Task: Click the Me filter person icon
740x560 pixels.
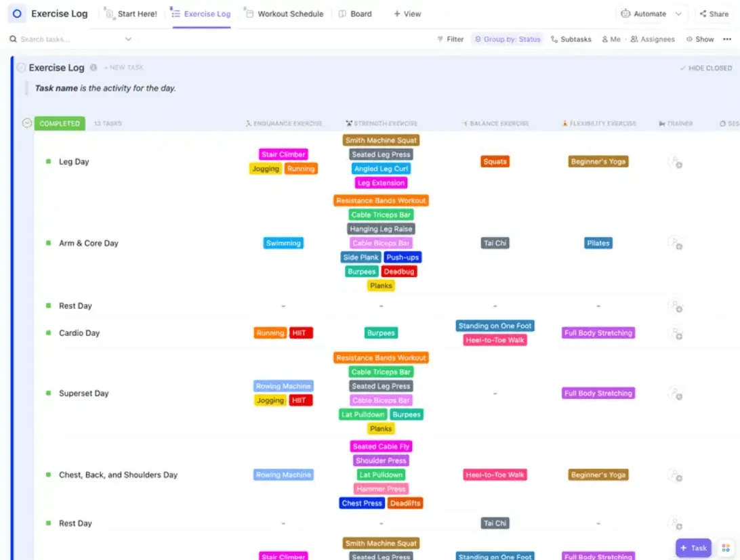Action: click(x=605, y=39)
